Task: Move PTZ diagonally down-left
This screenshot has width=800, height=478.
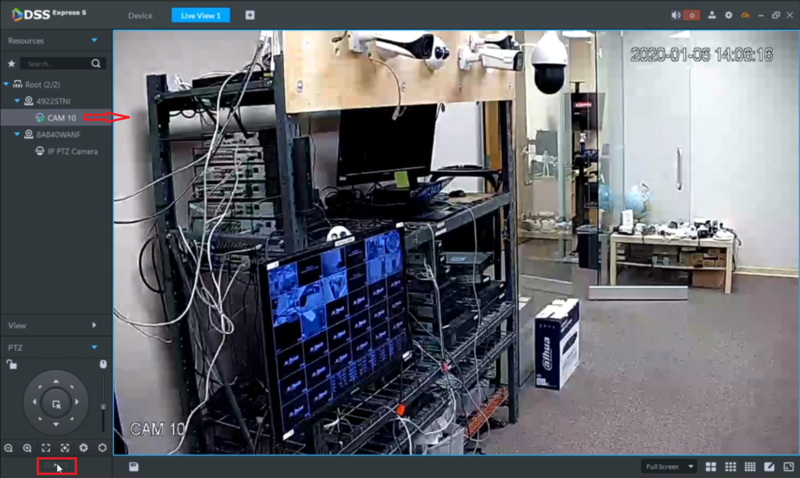Action: (x=40, y=418)
